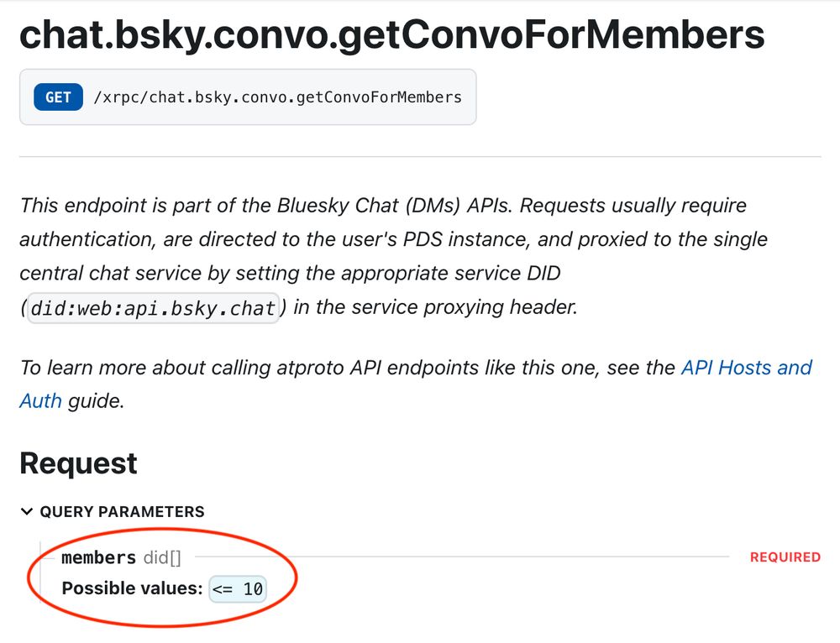Click the blue GET method badge
Viewport: 840px width, 643px height.
pyautogui.click(x=58, y=97)
